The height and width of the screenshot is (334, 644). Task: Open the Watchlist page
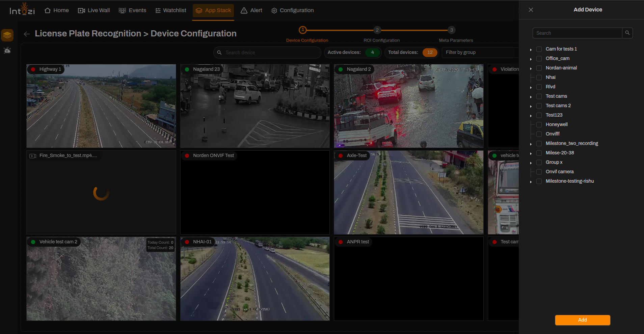(x=171, y=10)
